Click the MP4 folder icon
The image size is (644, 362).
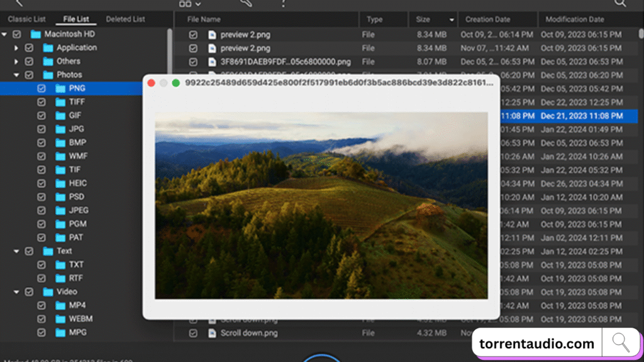point(60,305)
